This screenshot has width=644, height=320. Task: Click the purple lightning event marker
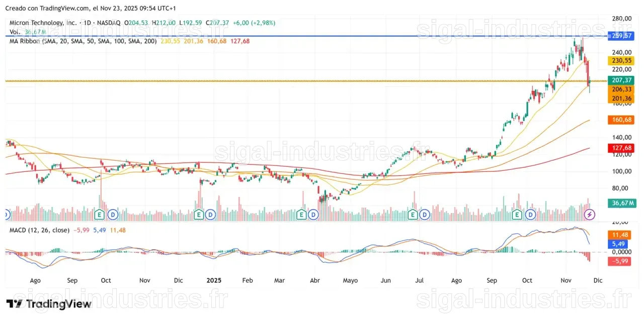[590, 215]
